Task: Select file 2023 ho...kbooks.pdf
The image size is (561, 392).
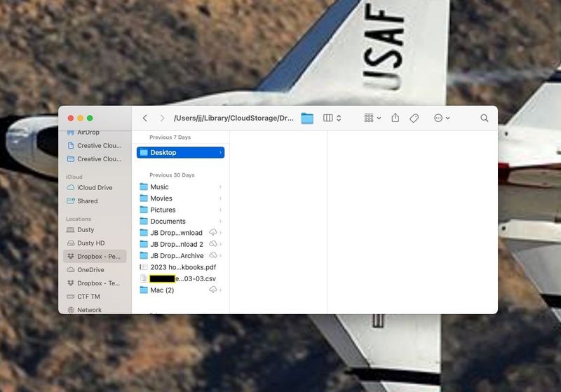Action: point(180,266)
